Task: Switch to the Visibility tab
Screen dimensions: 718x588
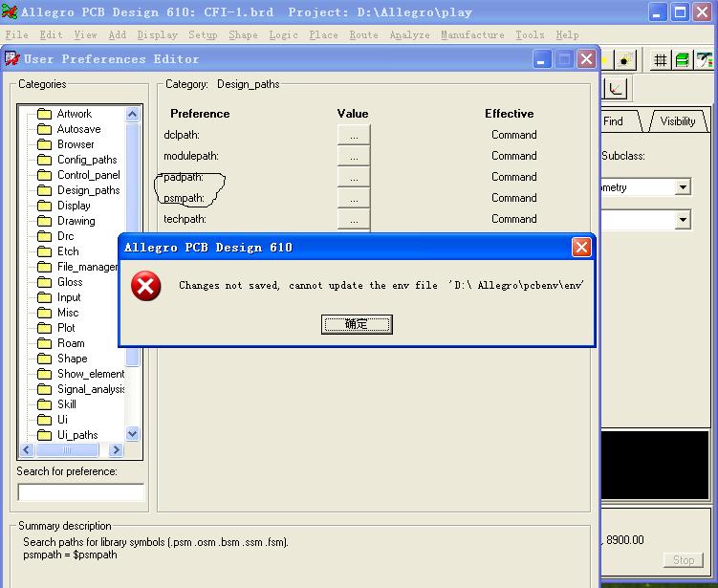Action: [x=678, y=121]
